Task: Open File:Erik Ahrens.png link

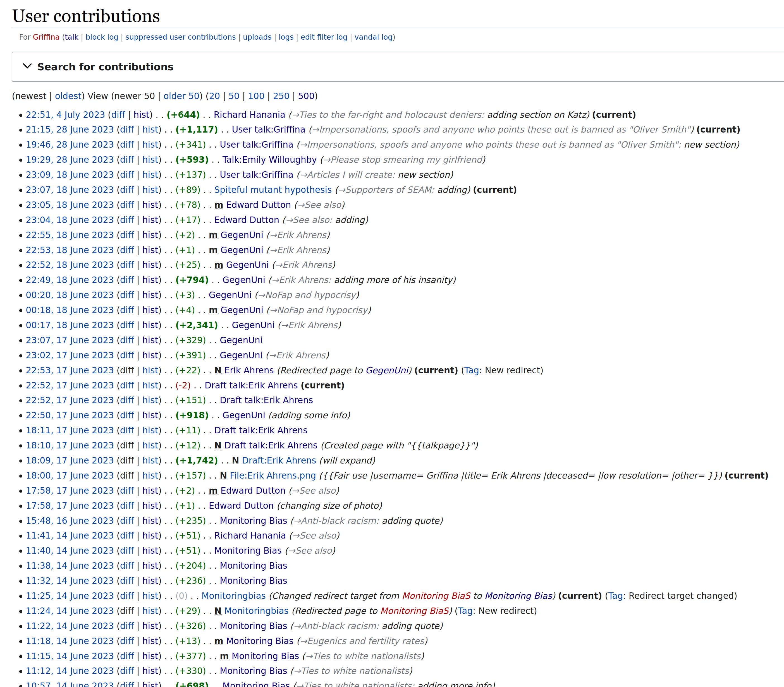Action: (x=273, y=475)
